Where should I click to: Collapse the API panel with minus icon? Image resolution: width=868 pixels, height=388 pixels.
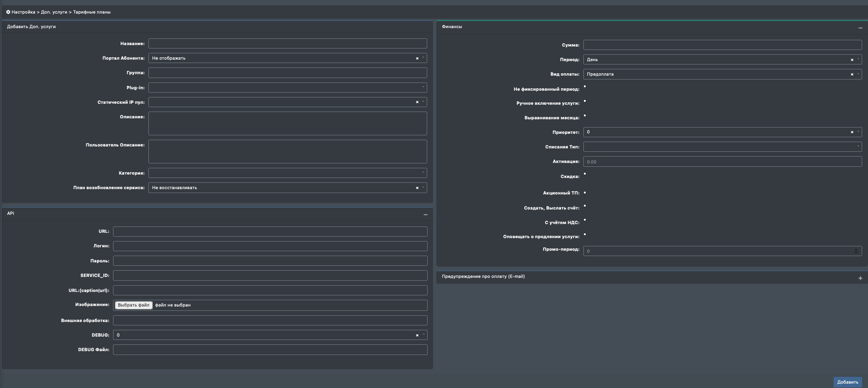click(425, 214)
